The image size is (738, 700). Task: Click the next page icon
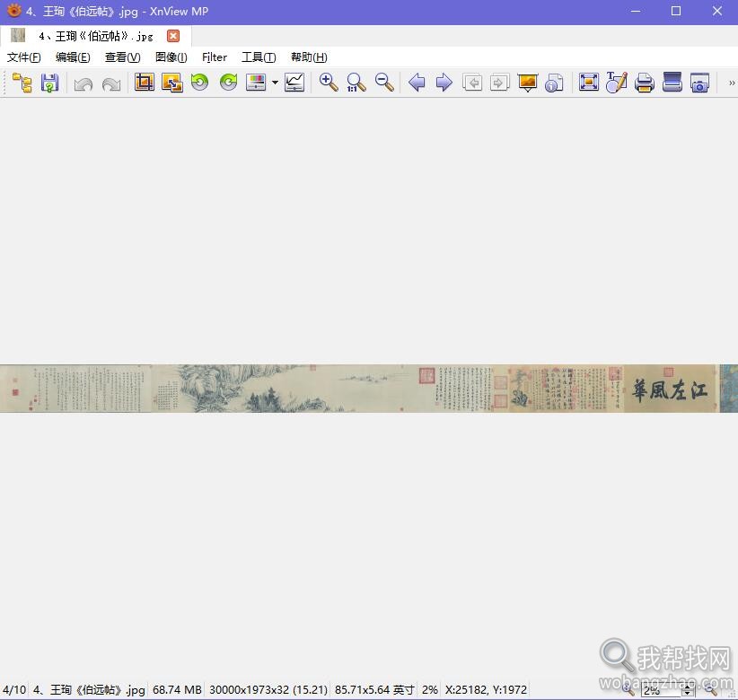(499, 83)
